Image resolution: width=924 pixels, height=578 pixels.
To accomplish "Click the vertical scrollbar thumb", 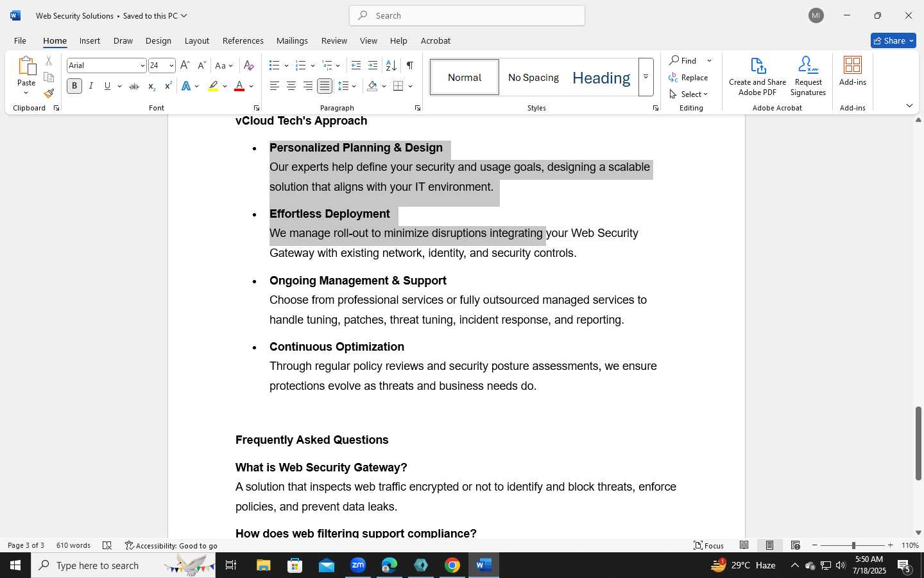I will [x=918, y=443].
